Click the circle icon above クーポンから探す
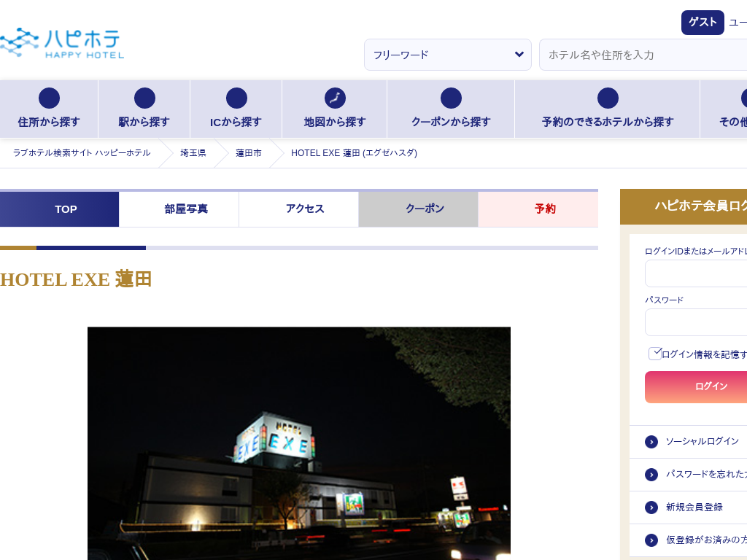 click(451, 98)
